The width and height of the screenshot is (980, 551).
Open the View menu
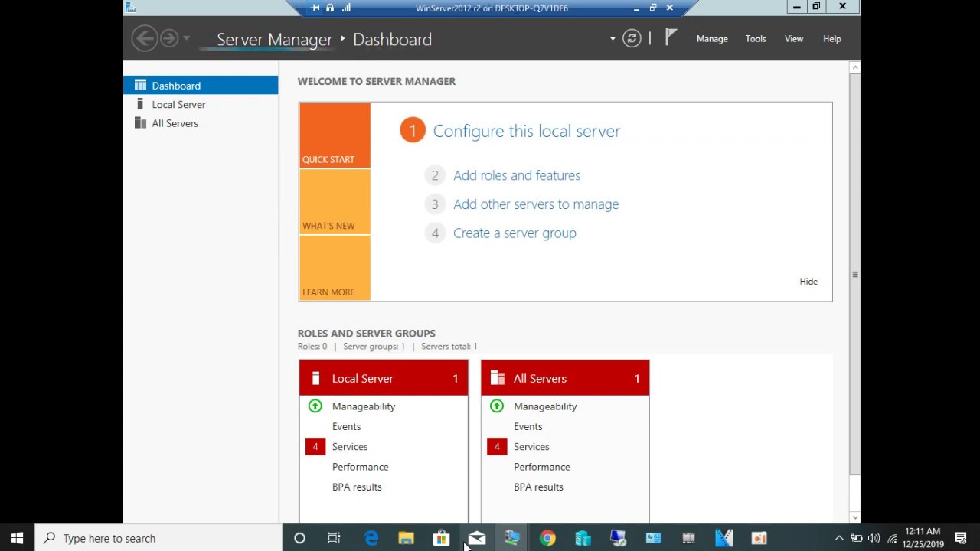(x=794, y=39)
